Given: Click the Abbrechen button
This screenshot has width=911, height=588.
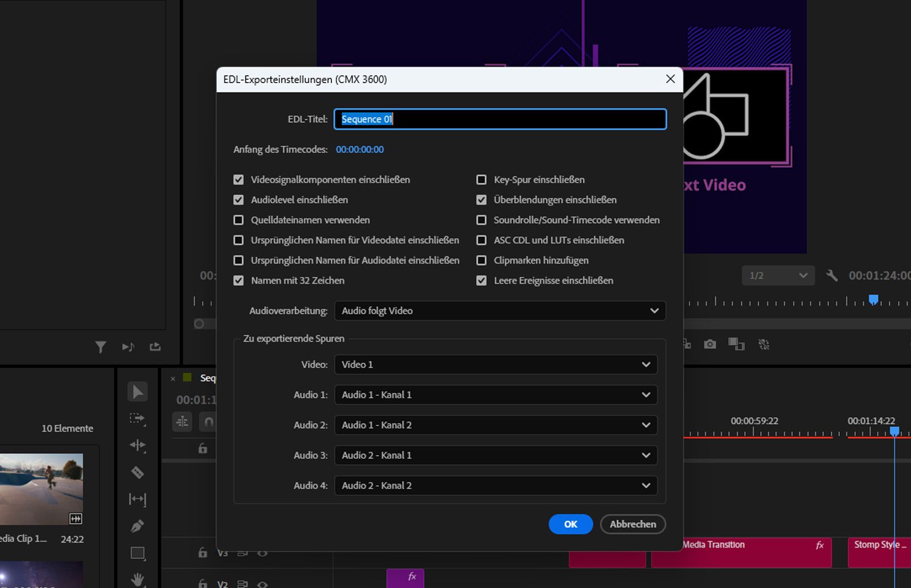Looking at the screenshot, I should (633, 524).
